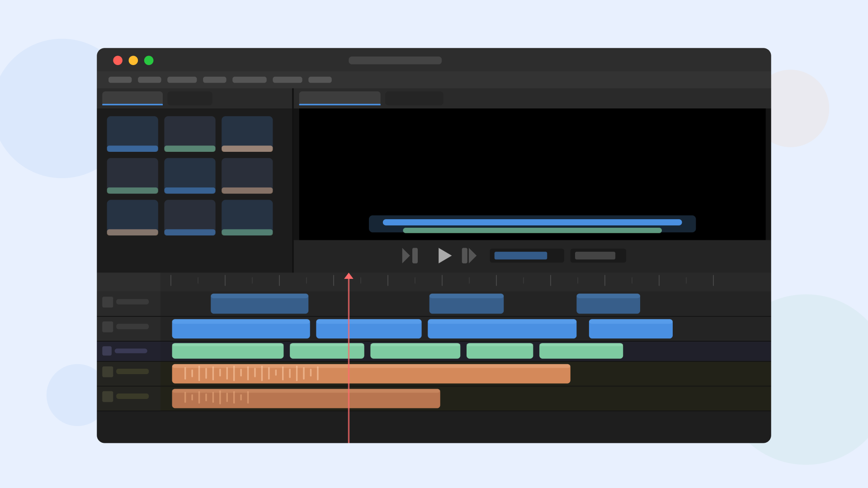Open the last item in the menu bar
This screenshot has width=868, height=488.
[320, 80]
